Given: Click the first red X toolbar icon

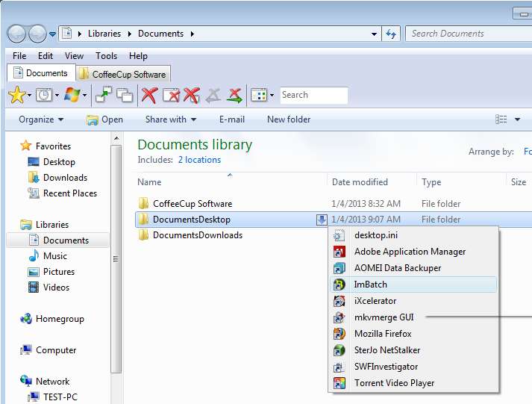Looking at the screenshot, I should [x=149, y=95].
